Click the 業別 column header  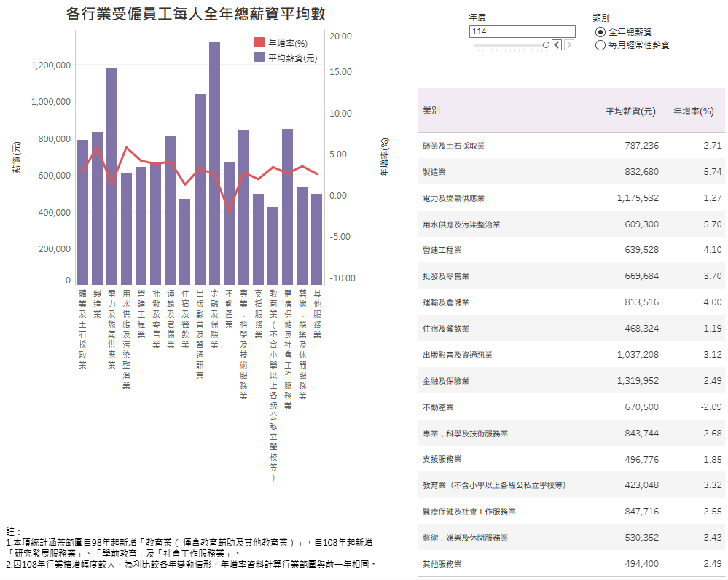point(431,111)
